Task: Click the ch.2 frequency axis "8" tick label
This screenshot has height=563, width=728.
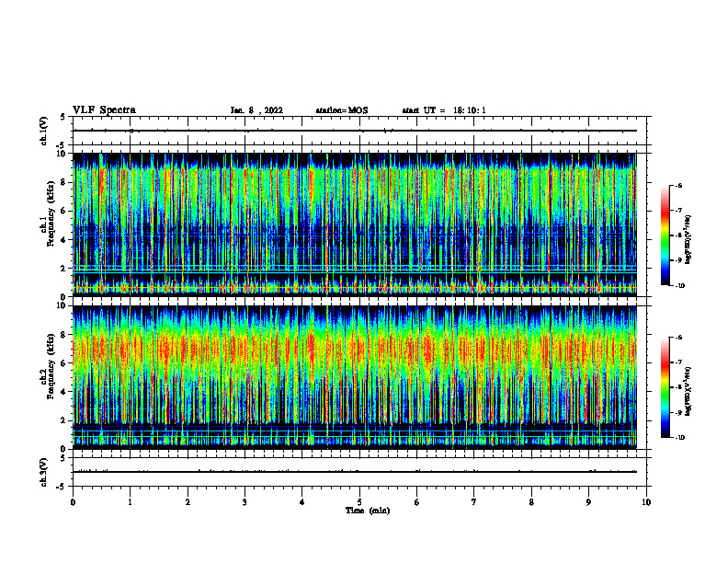Action: (x=64, y=335)
